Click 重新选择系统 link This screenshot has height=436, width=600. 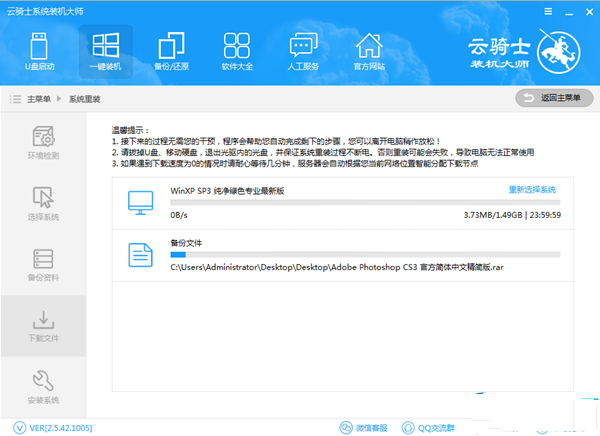tap(532, 189)
